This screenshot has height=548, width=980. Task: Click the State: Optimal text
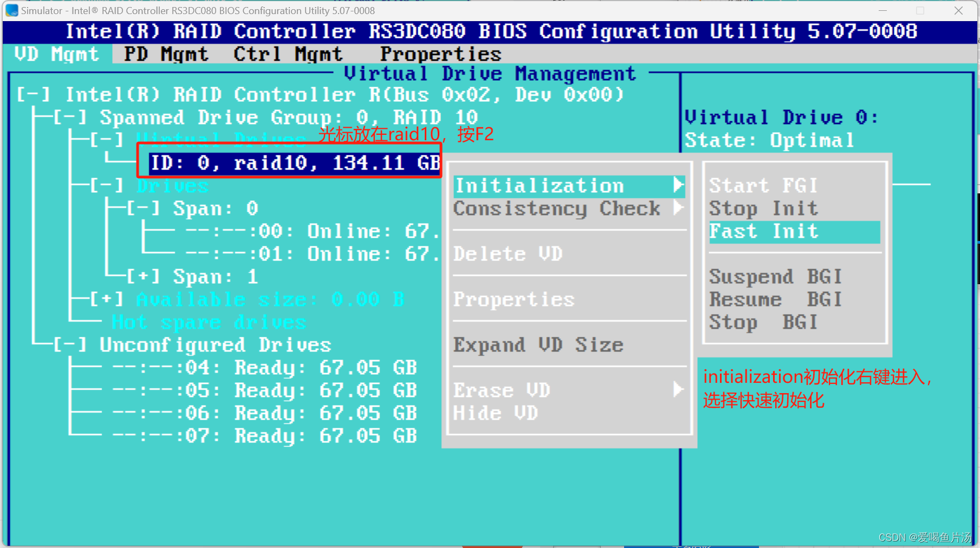tap(769, 140)
